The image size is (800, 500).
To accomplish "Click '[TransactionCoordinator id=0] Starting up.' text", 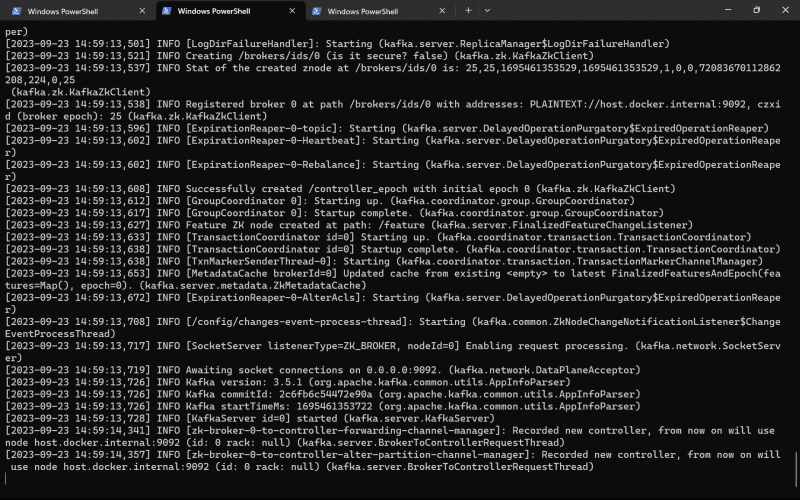I will point(308,237).
